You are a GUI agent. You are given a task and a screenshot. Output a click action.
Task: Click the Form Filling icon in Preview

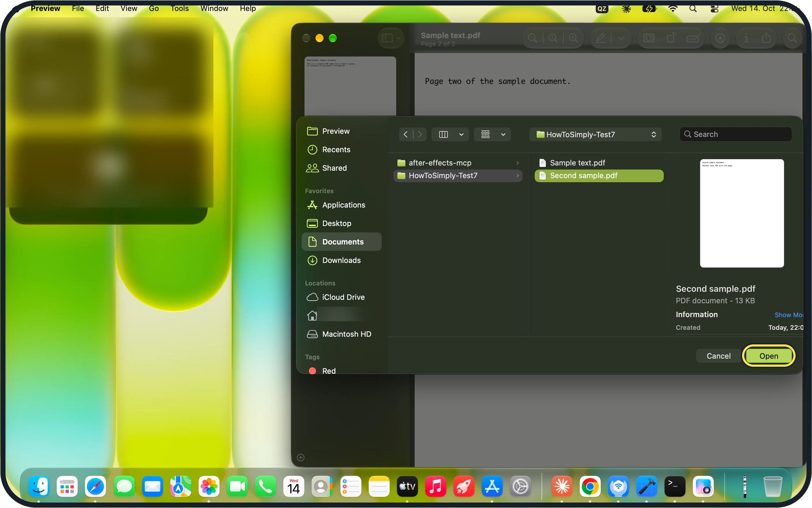pos(693,38)
